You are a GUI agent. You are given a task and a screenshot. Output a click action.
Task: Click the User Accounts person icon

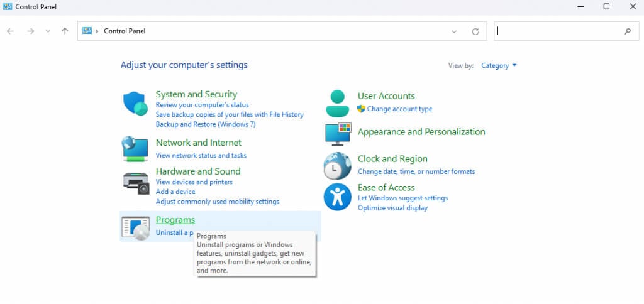(x=337, y=103)
